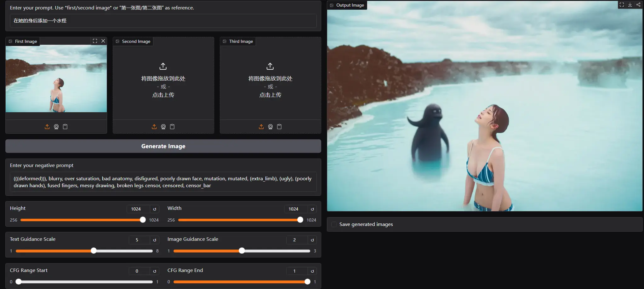Click webcam icon under Third Image
This screenshot has width=644, height=289.
coord(270,127)
